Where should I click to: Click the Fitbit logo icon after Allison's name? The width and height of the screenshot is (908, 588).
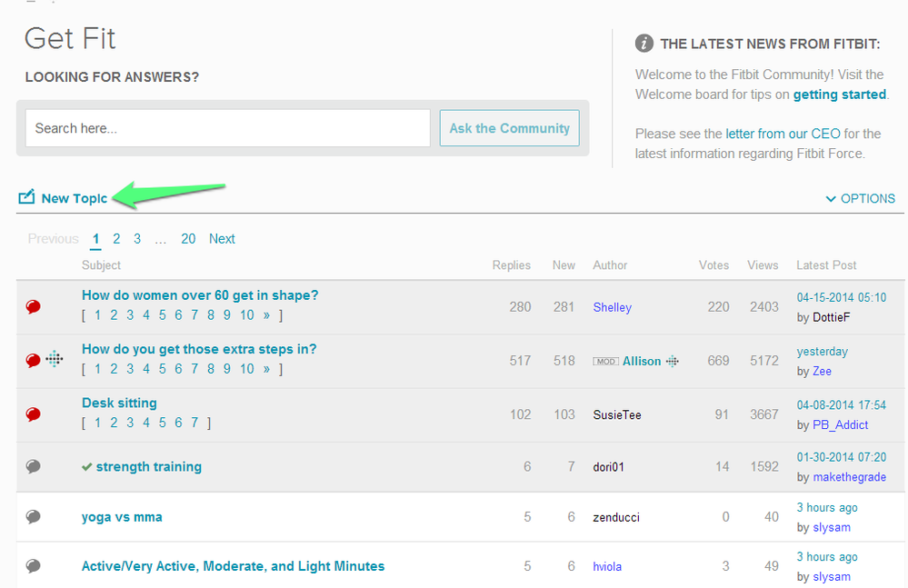pyautogui.click(x=673, y=361)
